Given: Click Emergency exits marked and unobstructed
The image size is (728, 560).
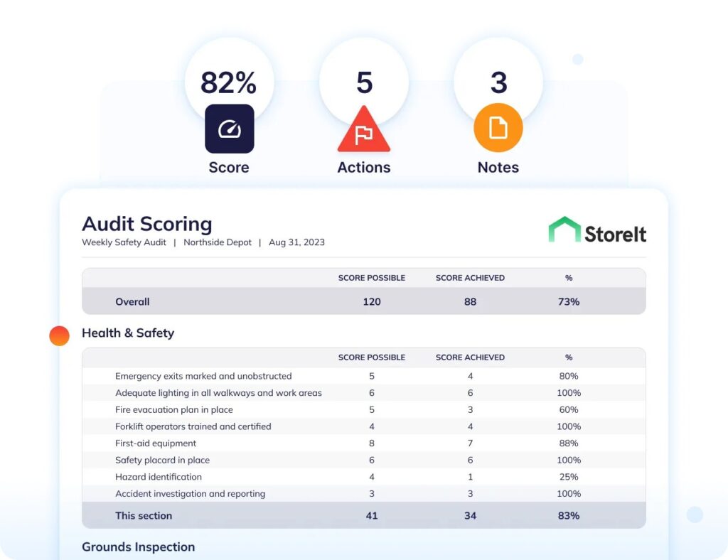Looking at the screenshot, I should pos(203,376).
